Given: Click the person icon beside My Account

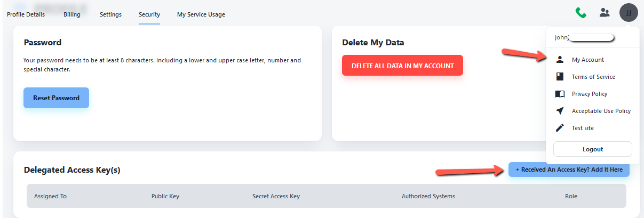Looking at the screenshot, I should (560, 60).
